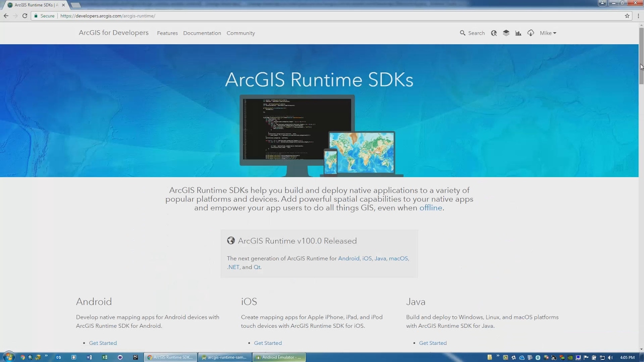Expand the quick launch overflow chevron
644x362 pixels.
46,356
